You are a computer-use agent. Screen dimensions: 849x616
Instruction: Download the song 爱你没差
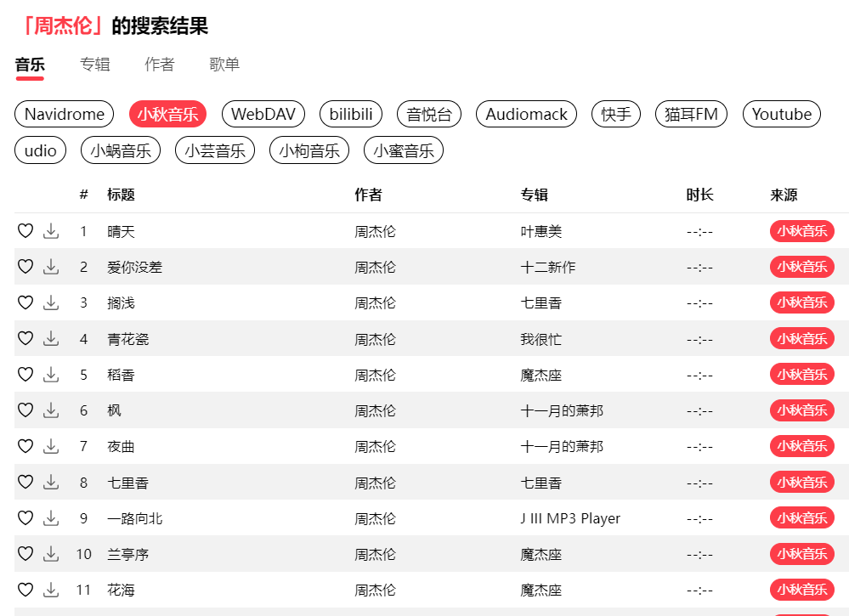click(x=51, y=267)
